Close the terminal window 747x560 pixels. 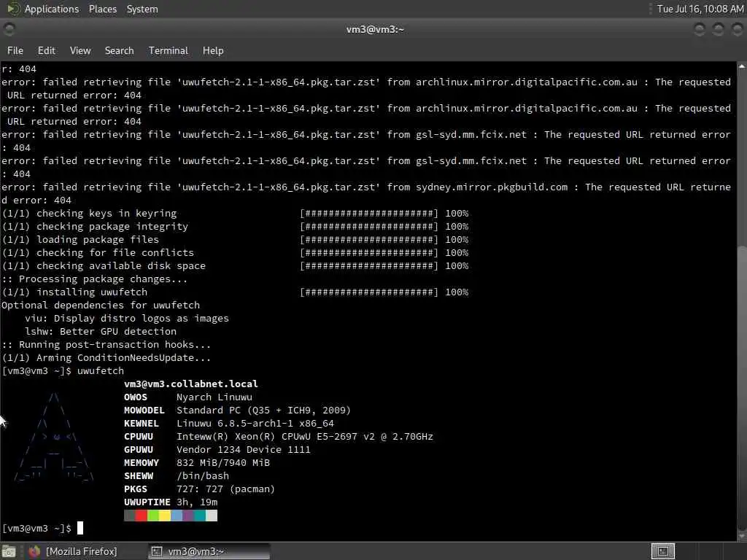pyautogui.click(x=737, y=29)
